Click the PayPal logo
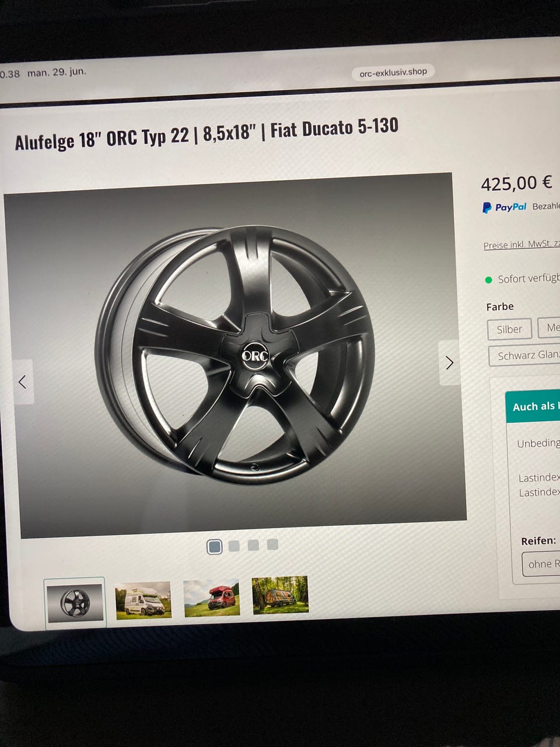 point(505,207)
